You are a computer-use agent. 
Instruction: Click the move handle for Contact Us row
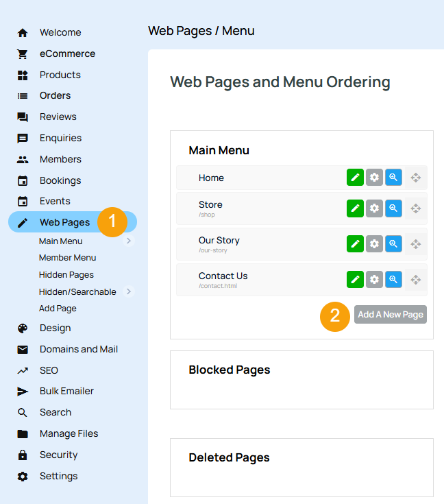pos(415,279)
